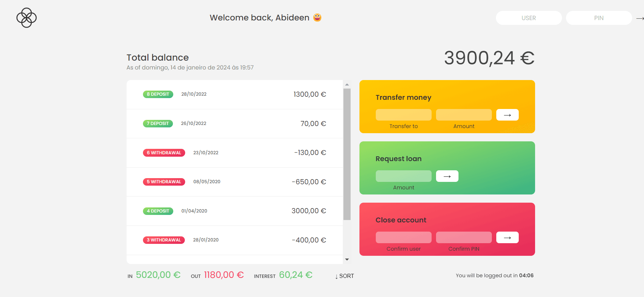
Task: Click the Request loan heading
Action: coord(399,159)
